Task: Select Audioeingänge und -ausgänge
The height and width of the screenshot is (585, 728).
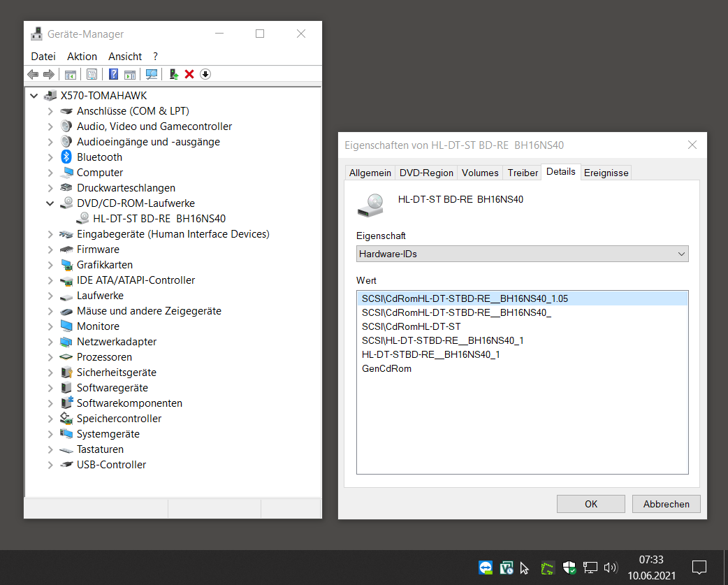Action: (x=148, y=142)
